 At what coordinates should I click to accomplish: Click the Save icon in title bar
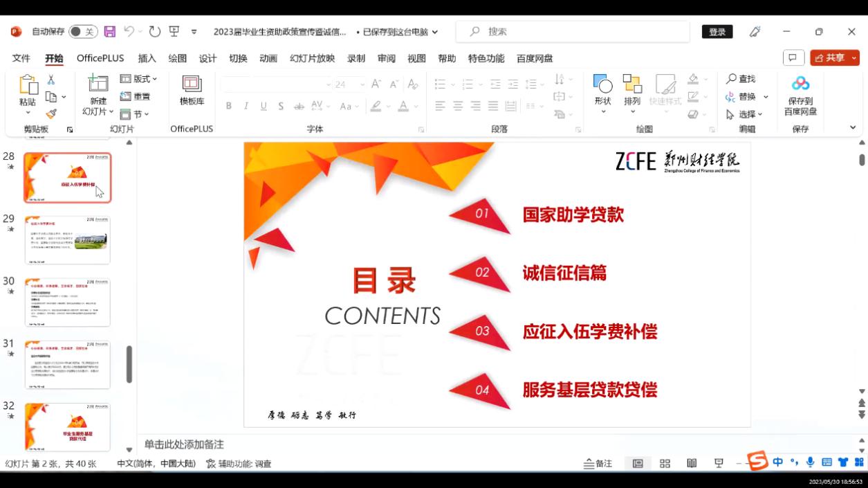point(109,32)
